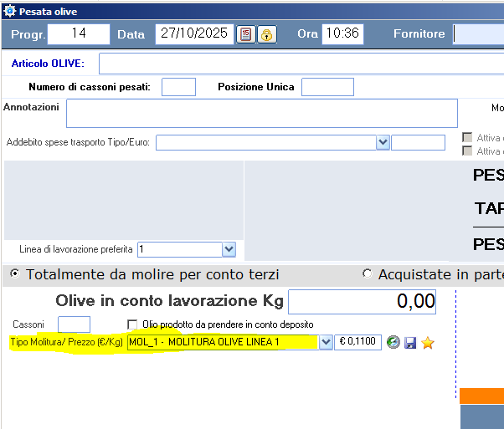Click the Pesata olive window gear icon
The height and width of the screenshot is (429, 504).
tap(10, 10)
